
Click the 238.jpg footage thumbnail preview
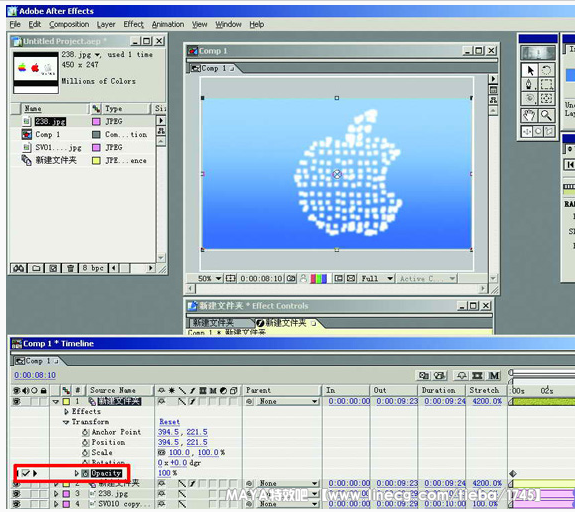pos(36,72)
